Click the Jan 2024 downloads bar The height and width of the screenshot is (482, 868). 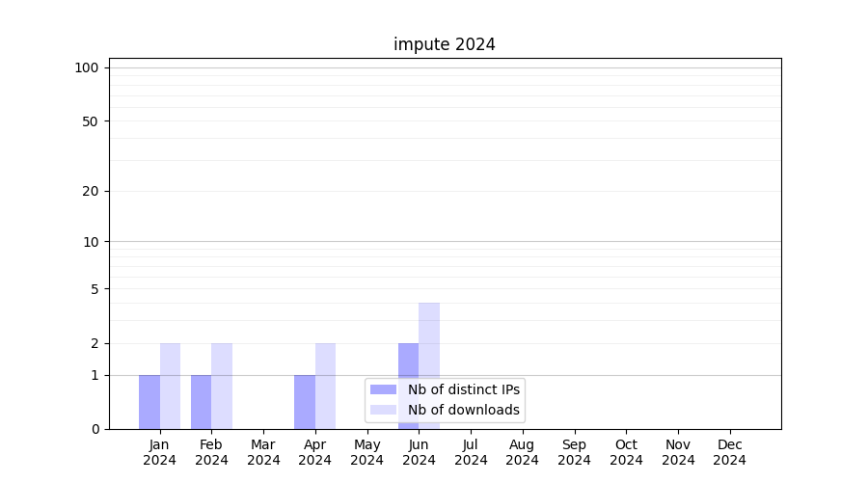click(170, 386)
